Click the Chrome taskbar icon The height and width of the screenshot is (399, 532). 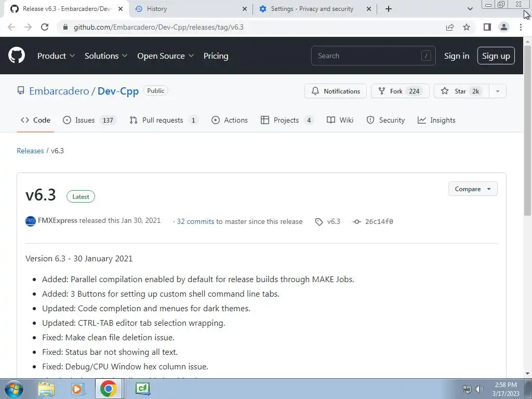(x=108, y=389)
